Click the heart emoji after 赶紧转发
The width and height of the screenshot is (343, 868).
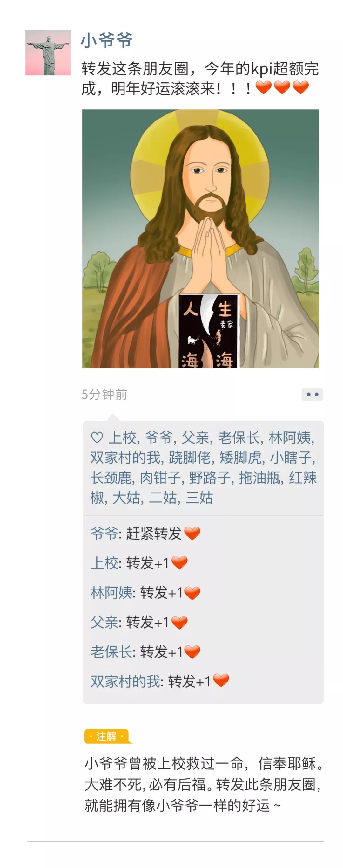[192, 534]
